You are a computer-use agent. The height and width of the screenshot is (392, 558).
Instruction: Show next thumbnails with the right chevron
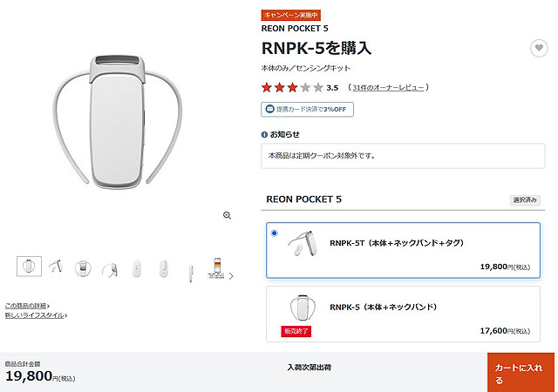pyautogui.click(x=231, y=276)
